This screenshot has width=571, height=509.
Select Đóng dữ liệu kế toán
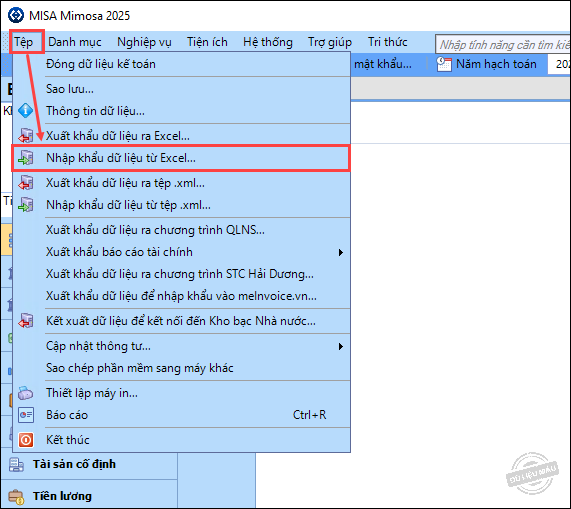coord(181,64)
